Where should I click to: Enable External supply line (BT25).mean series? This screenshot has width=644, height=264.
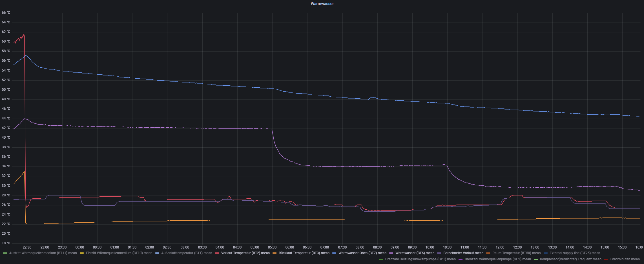pyautogui.click(x=575, y=253)
